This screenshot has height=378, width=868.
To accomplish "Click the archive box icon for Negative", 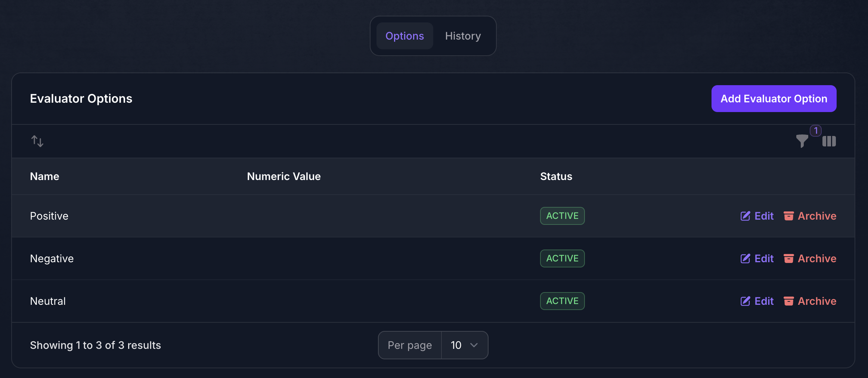I will 788,258.
